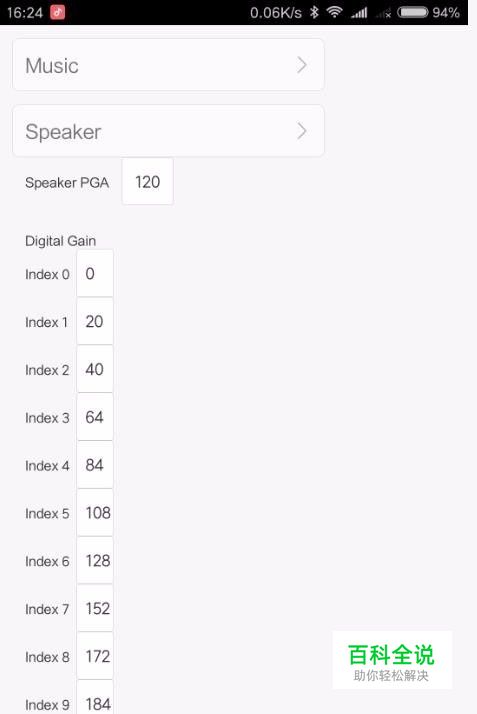Tap the Wi-Fi status bar icon
477x714 pixels.
(x=335, y=12)
